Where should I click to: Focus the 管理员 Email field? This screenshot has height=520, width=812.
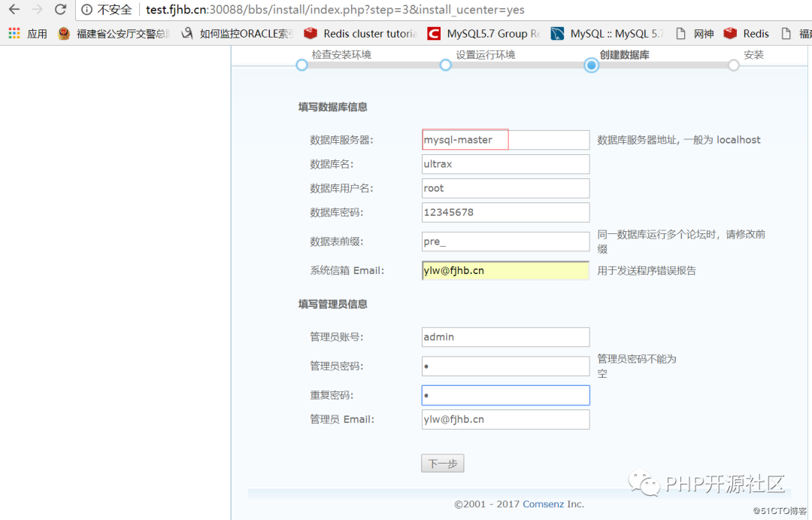coord(505,419)
